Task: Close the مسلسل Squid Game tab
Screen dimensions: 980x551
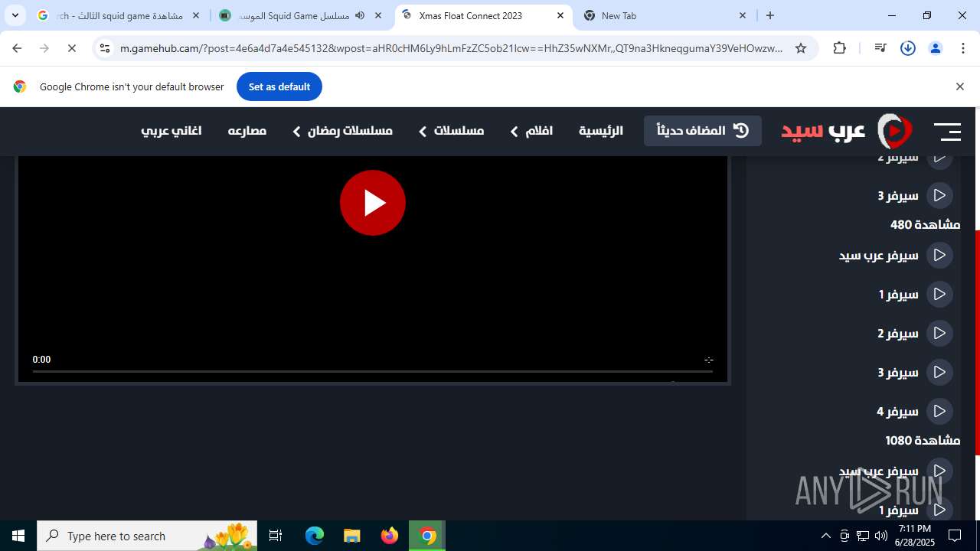Action: click(378, 15)
